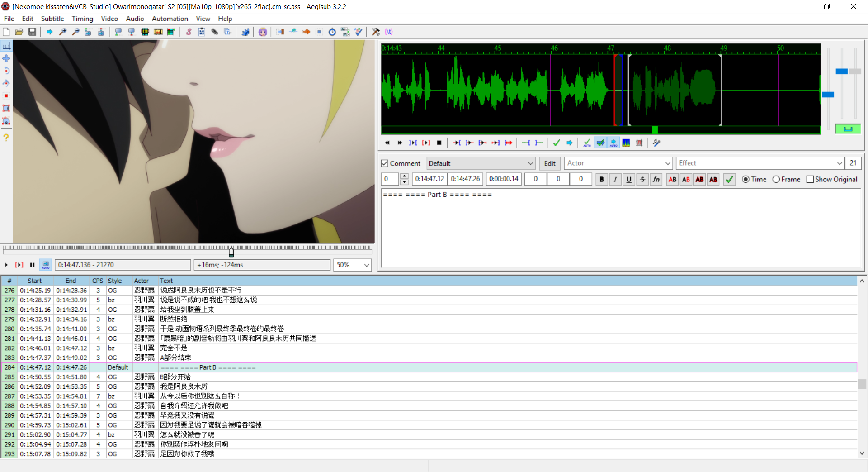Expand the Effect combo box
868x472 pixels.
(x=840, y=163)
